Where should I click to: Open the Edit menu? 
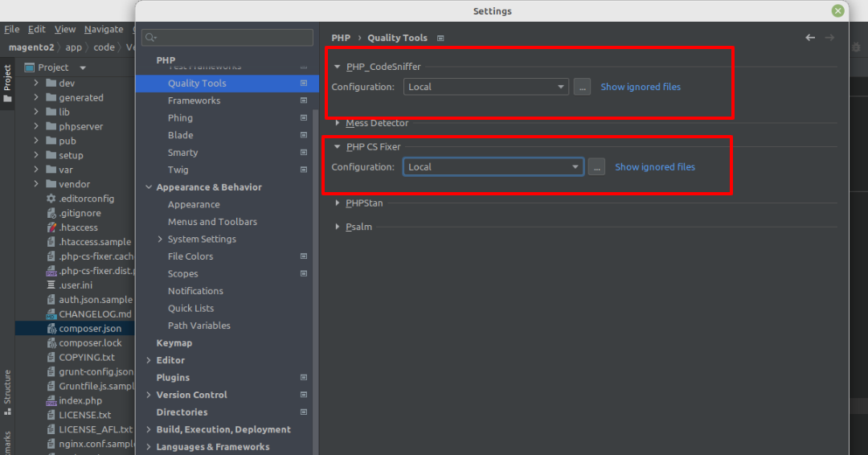pos(36,29)
